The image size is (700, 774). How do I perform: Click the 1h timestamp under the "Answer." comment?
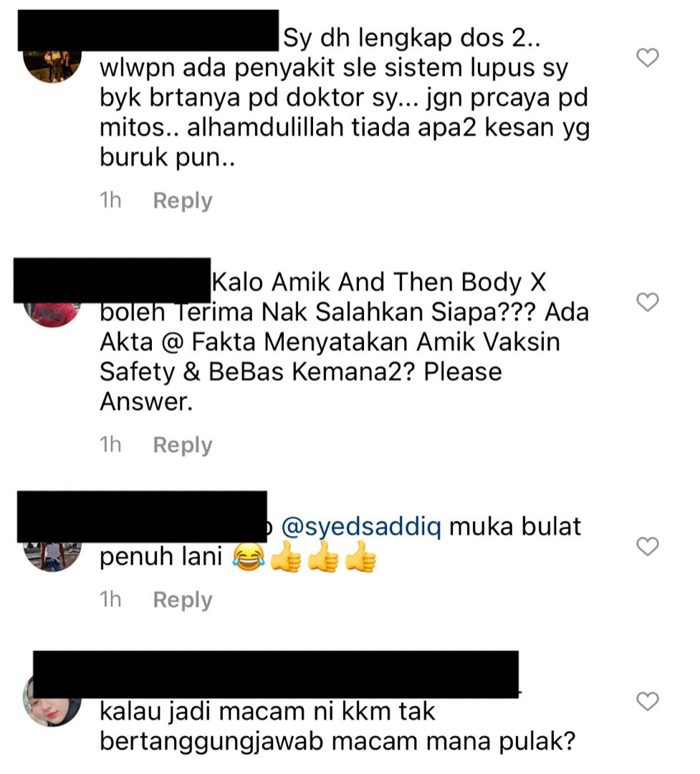coord(110,445)
